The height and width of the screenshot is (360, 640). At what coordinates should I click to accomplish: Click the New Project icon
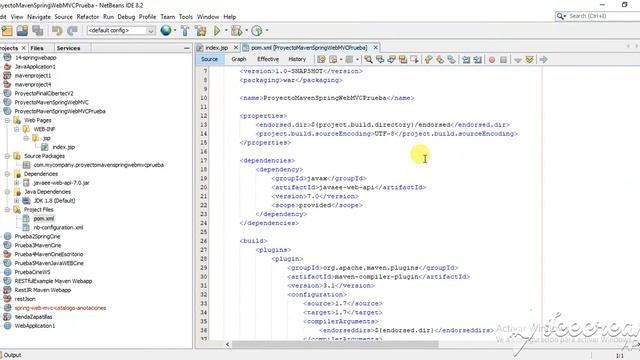point(7,31)
